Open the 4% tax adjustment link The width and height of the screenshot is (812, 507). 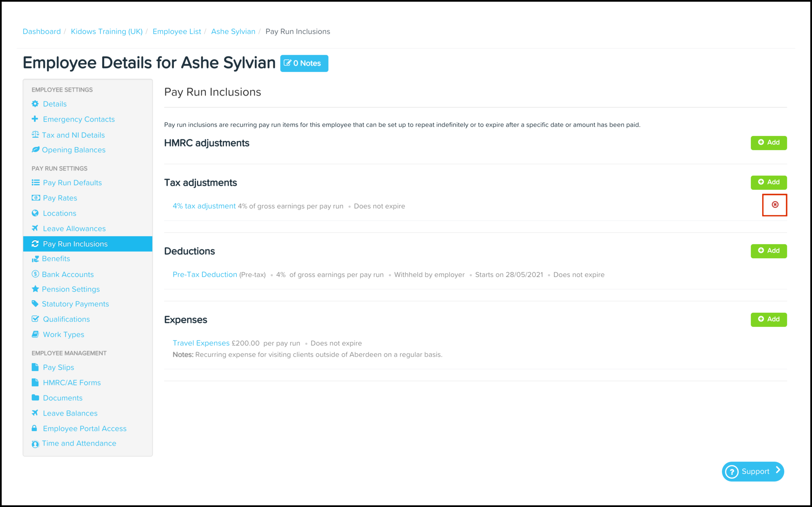[204, 206]
